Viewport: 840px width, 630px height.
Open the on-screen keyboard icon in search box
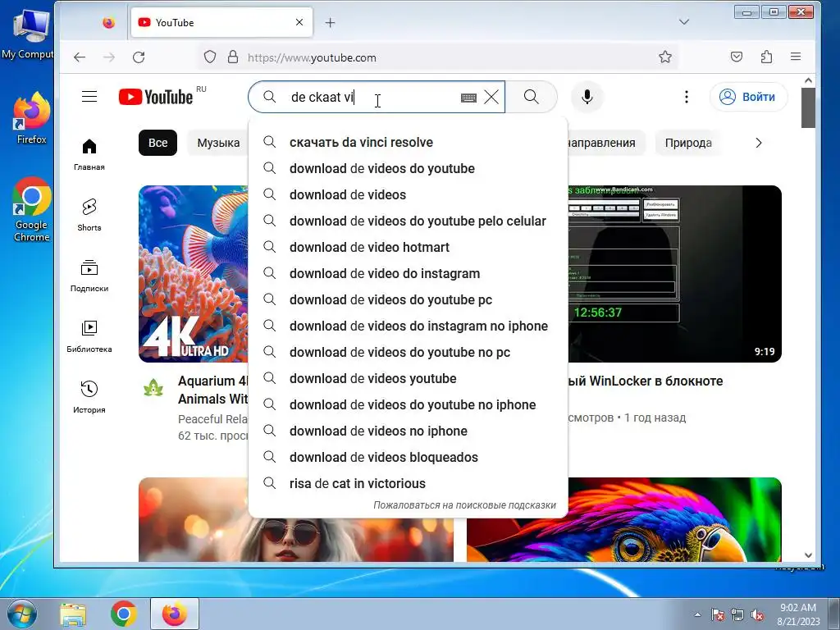(468, 98)
